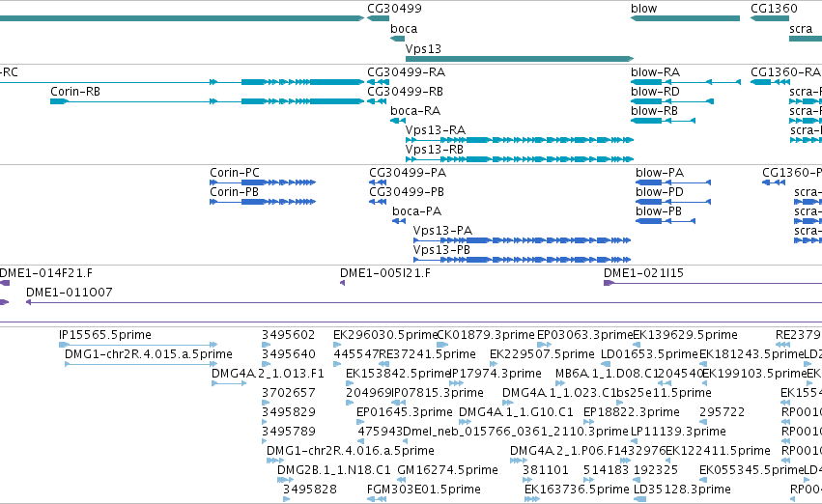822x504 pixels.
Task: Select the EK296030.5prime EST label
Action: pyautogui.click(x=384, y=335)
